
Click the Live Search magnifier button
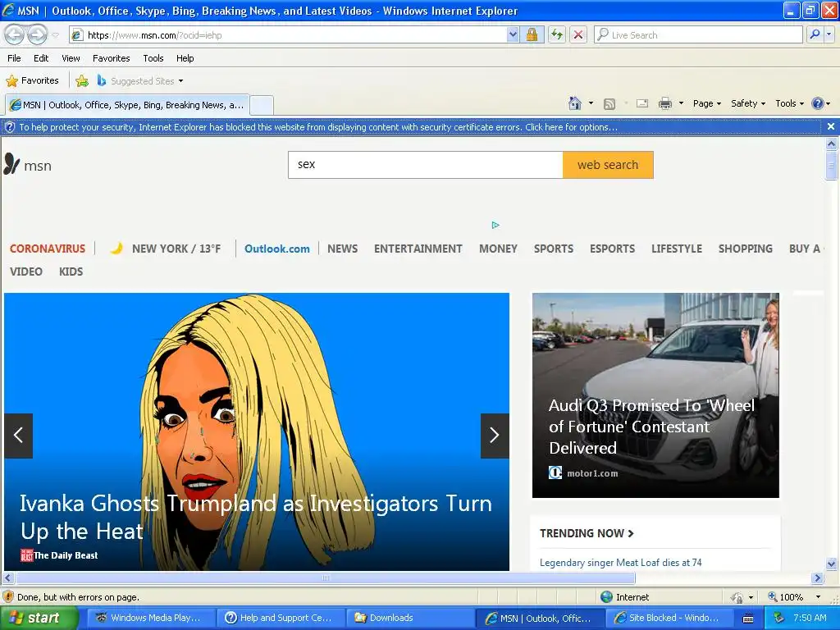[815, 34]
